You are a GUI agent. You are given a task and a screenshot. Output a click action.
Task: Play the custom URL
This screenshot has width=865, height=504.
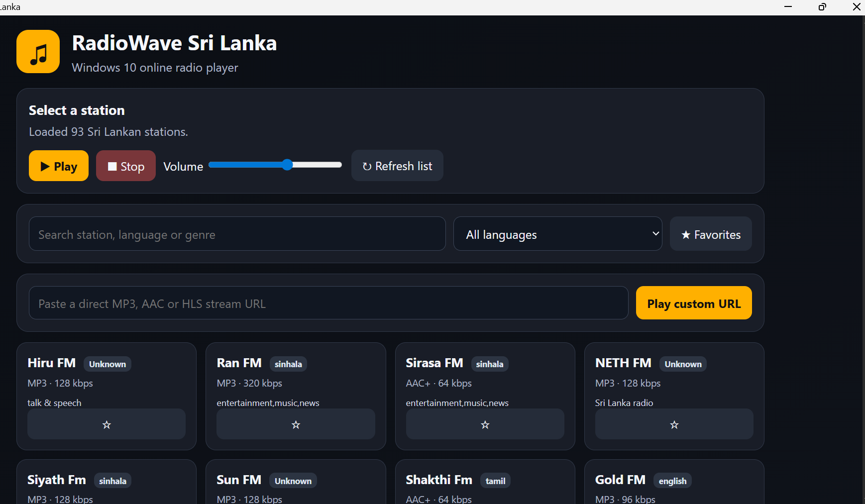click(x=694, y=303)
